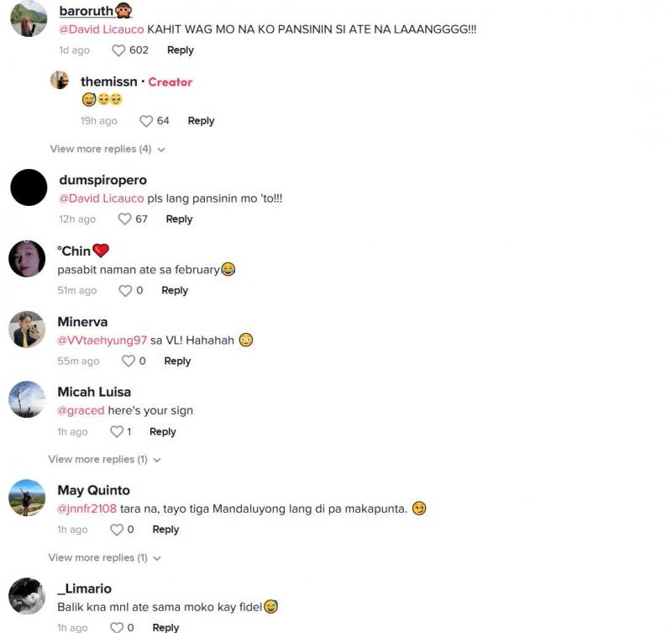Like Micah Luisa's comment heart
672x633 pixels.
(x=117, y=432)
